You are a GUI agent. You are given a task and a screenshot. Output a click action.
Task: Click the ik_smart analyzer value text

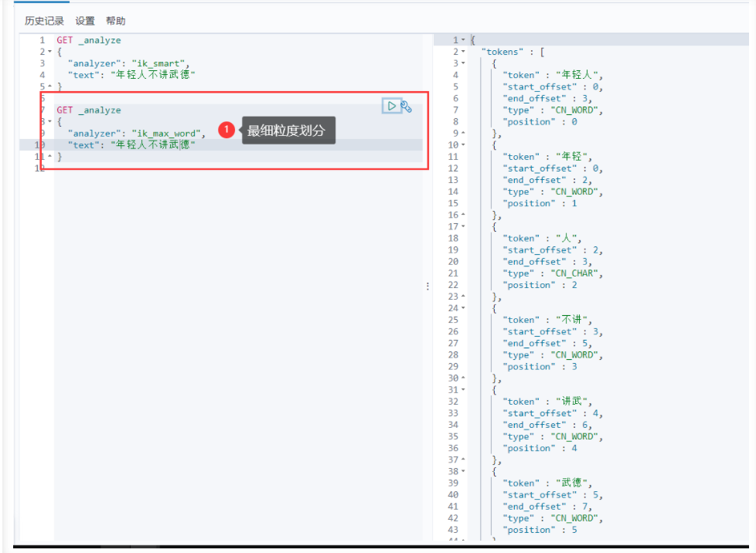(158, 63)
